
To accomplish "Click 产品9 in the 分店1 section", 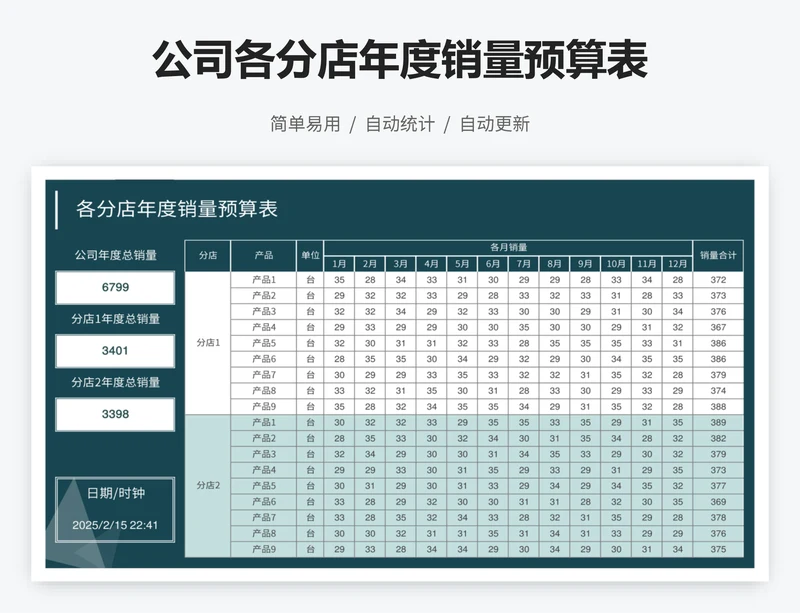I will pos(264,407).
